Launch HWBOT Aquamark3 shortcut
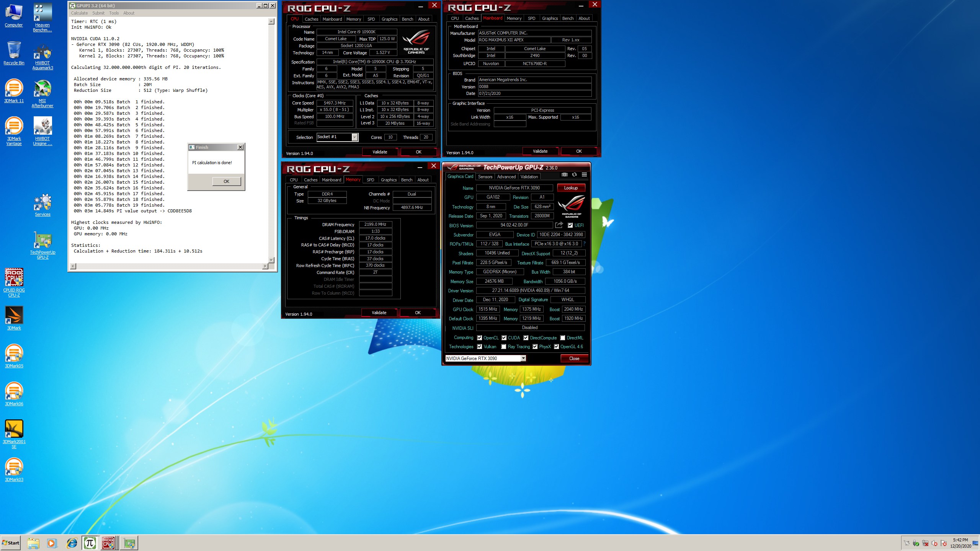Screen dimensions: 980x551 [42, 56]
